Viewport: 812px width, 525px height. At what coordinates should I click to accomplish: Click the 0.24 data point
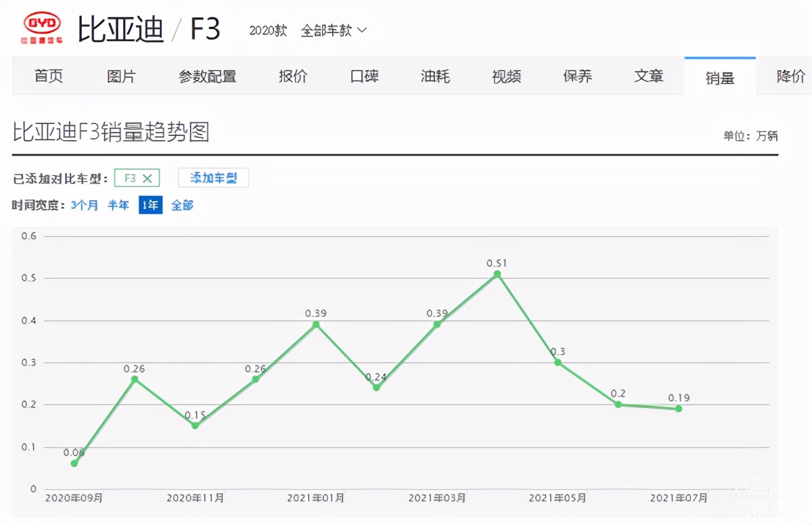pos(376,388)
